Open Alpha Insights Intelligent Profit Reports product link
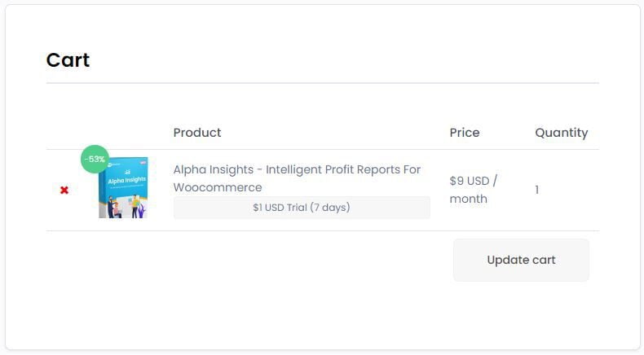The height and width of the screenshot is (355, 644). tap(297, 178)
